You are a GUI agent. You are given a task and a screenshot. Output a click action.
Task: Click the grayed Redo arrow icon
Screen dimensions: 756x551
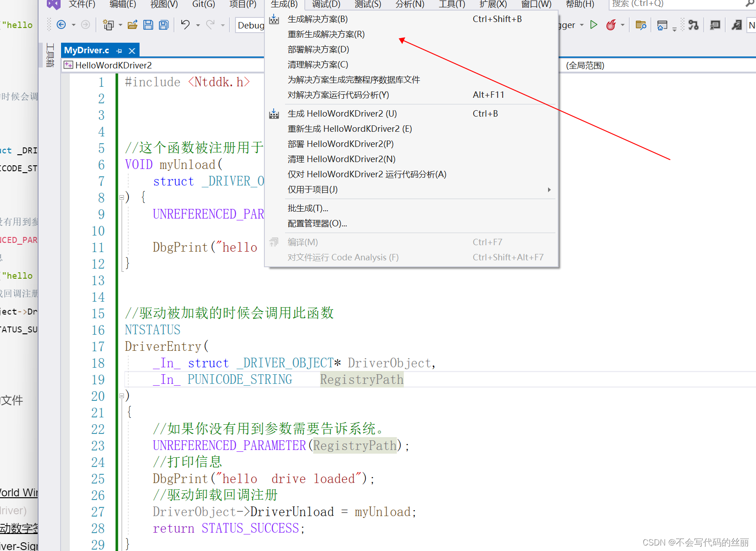tap(210, 24)
